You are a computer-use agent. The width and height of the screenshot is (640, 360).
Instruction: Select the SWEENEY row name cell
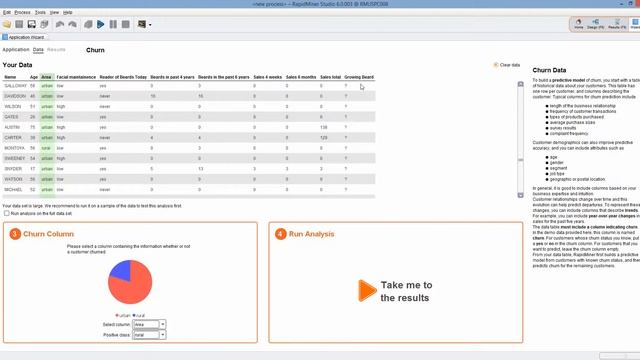(x=15, y=158)
